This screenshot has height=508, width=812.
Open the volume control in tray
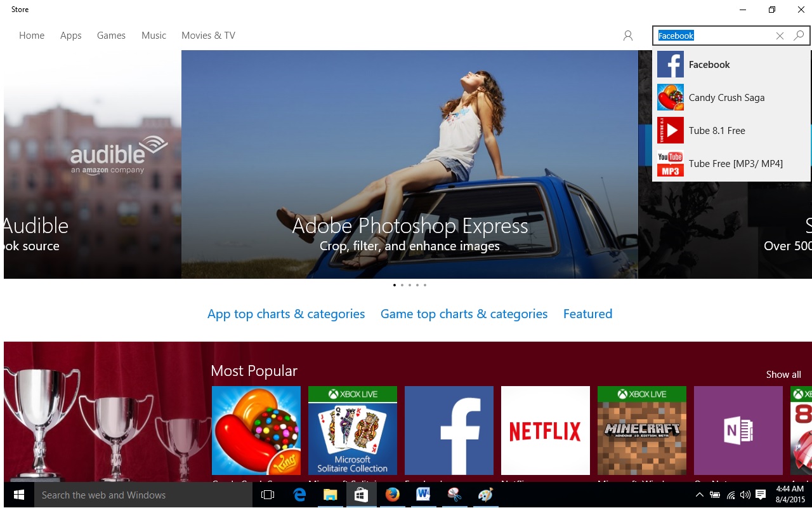[745, 495]
